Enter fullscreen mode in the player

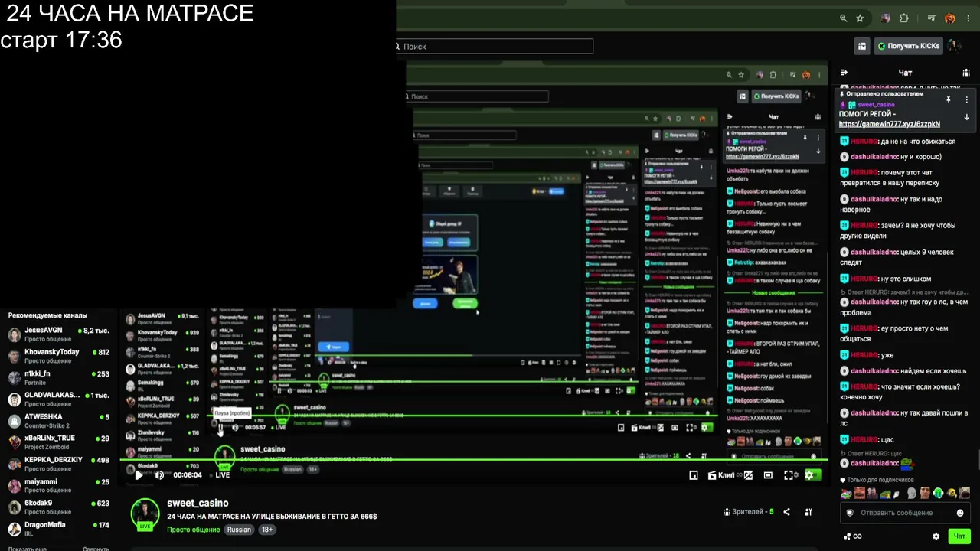point(789,475)
